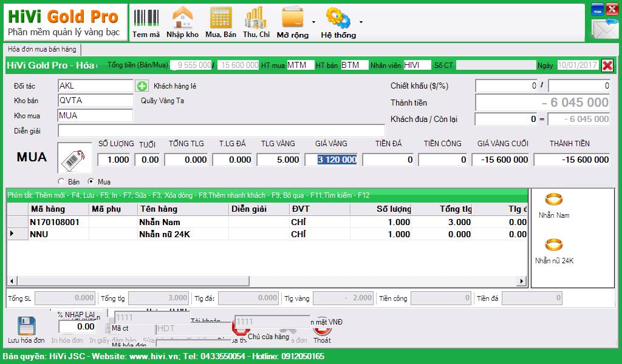
Task: Click the TIỀN ĐÁ field
Action: click(388, 160)
